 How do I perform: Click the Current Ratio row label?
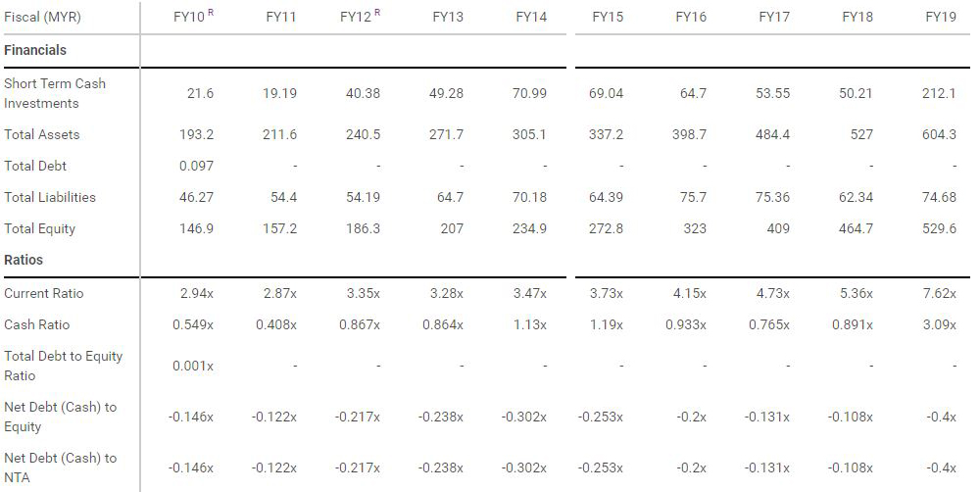(x=44, y=293)
